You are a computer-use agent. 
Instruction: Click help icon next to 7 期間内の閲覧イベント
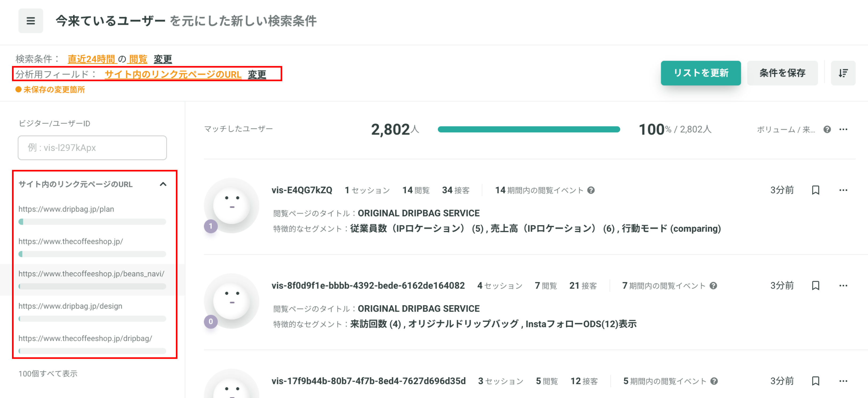click(713, 286)
